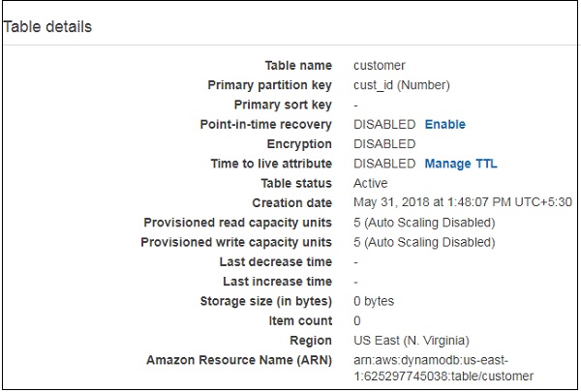Click the Point-in-time recovery label

(264, 125)
